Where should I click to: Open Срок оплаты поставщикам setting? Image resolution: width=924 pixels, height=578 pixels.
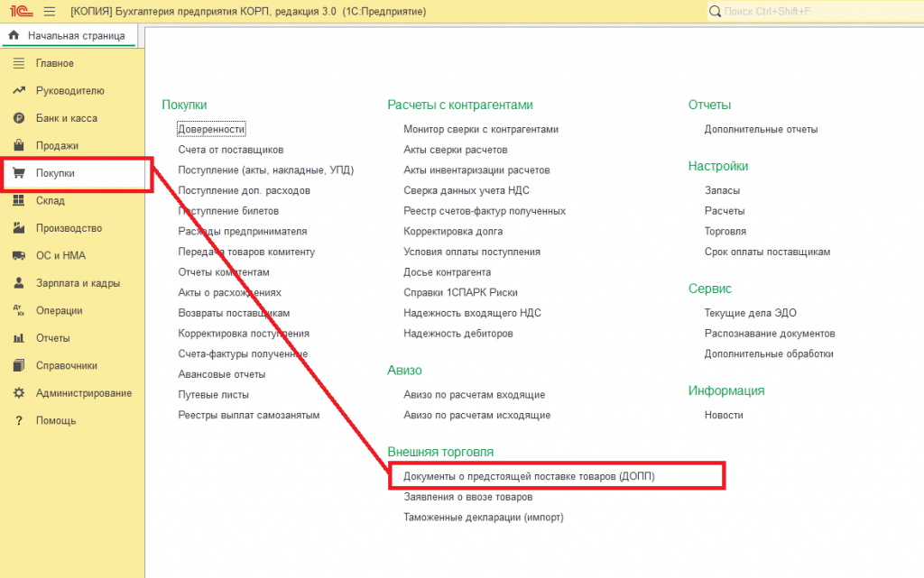coord(767,252)
